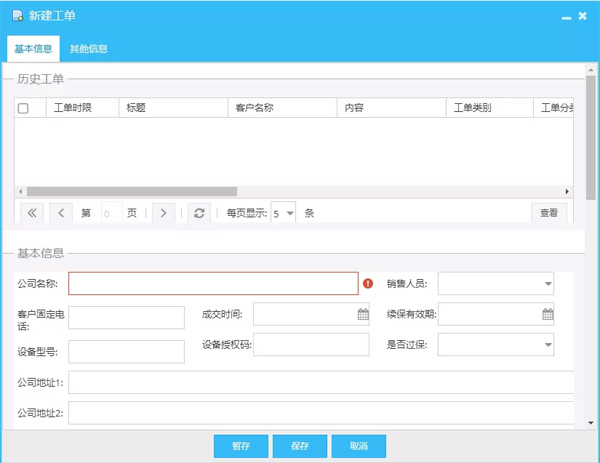Viewport: 600px width, 463px height.
Task: Click the history table horizontal scrollbar
Action: pyautogui.click(x=130, y=191)
